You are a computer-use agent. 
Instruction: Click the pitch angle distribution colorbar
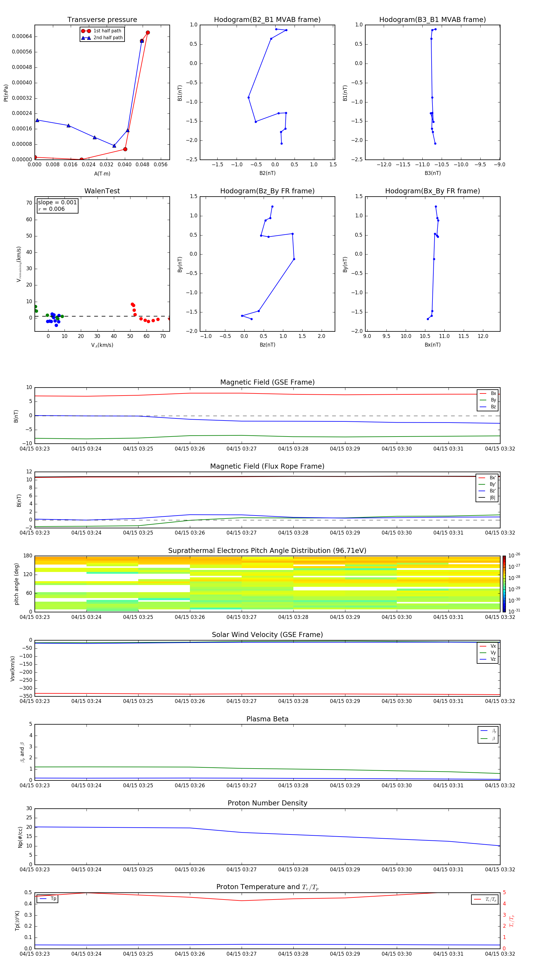point(504,584)
